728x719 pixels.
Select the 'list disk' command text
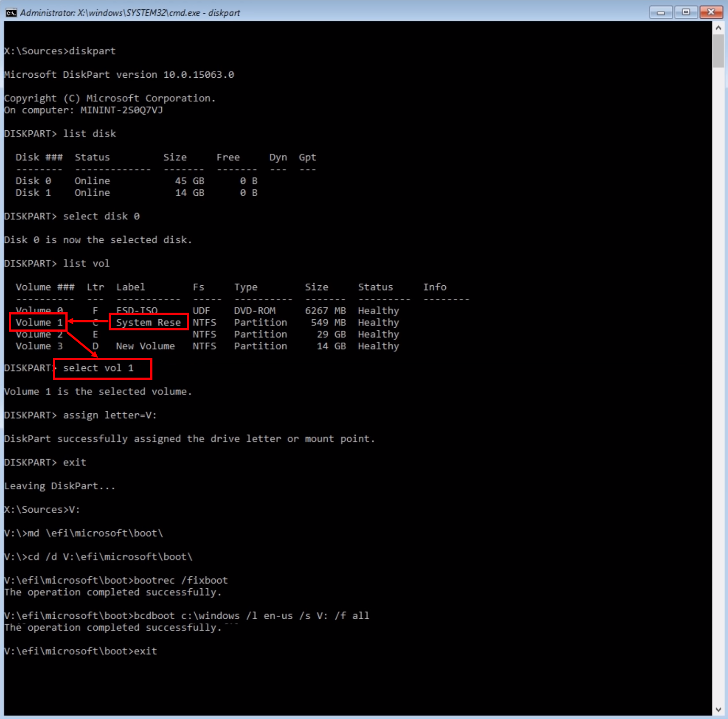(x=88, y=133)
